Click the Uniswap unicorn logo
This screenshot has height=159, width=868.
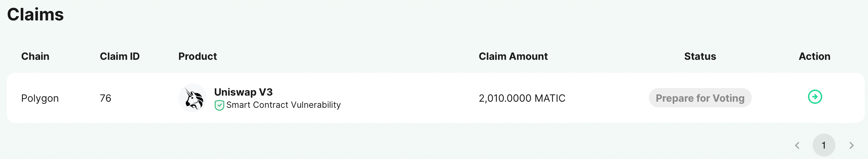(193, 98)
